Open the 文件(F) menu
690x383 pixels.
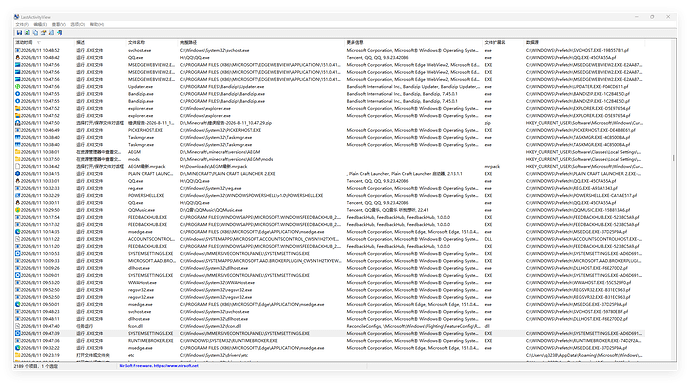[x=22, y=24]
